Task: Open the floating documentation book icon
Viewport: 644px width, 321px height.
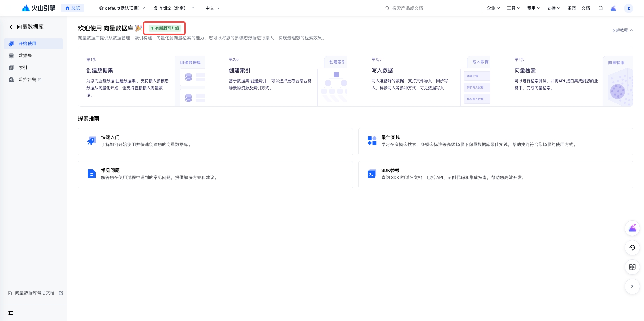Action: [x=632, y=267]
